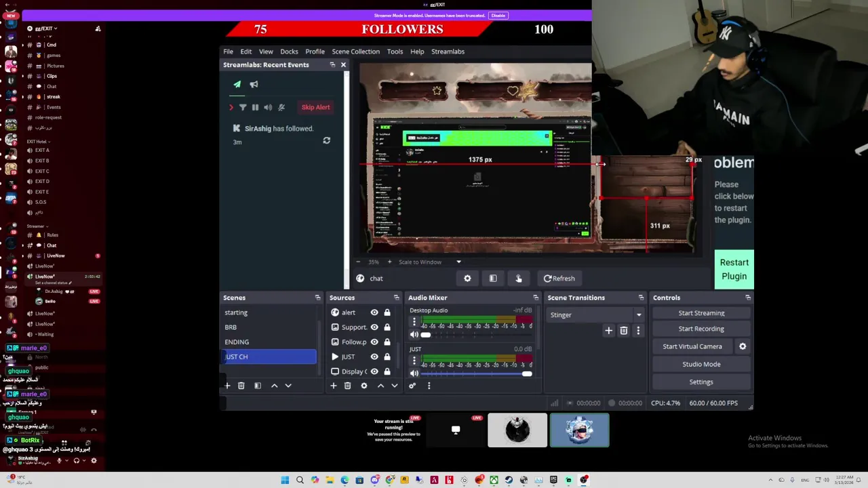The width and height of the screenshot is (868, 488).
Task: Unlock the alert source
Action: pos(387,312)
